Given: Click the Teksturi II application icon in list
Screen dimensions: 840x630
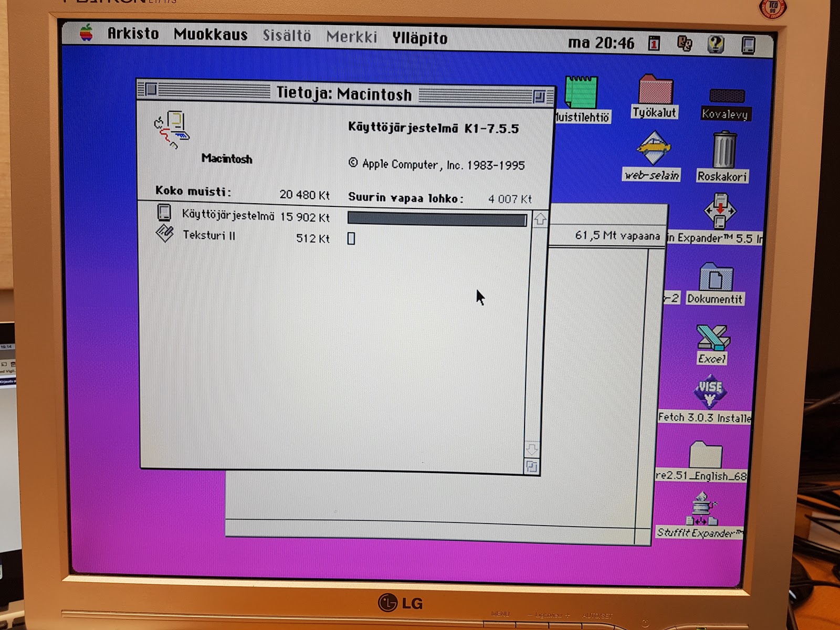Looking at the screenshot, I should tap(165, 233).
